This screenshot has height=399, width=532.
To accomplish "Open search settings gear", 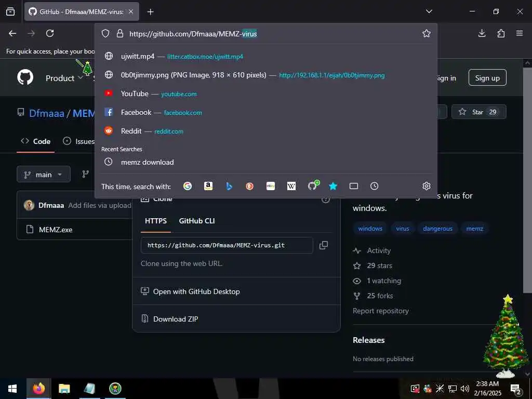I will (x=427, y=186).
